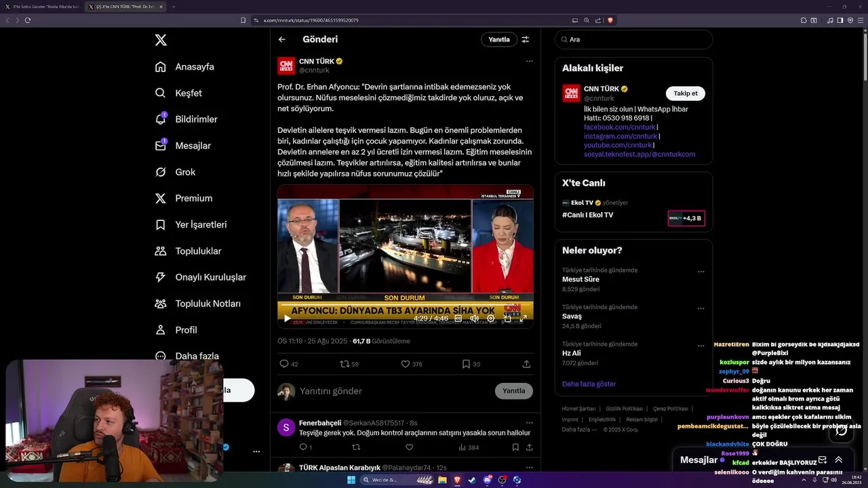Open CNN TÜRK post more options menu

[x=529, y=61]
